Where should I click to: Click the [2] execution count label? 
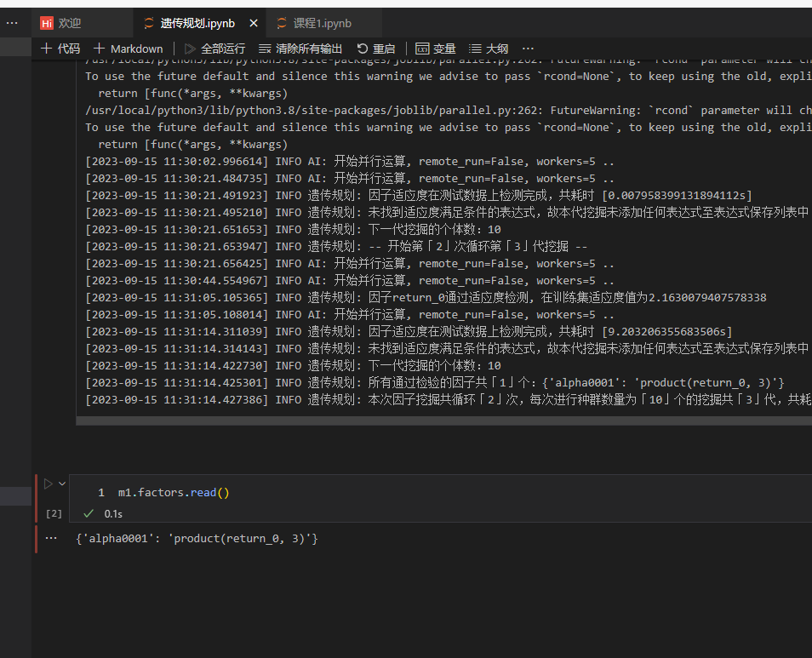[x=54, y=513]
